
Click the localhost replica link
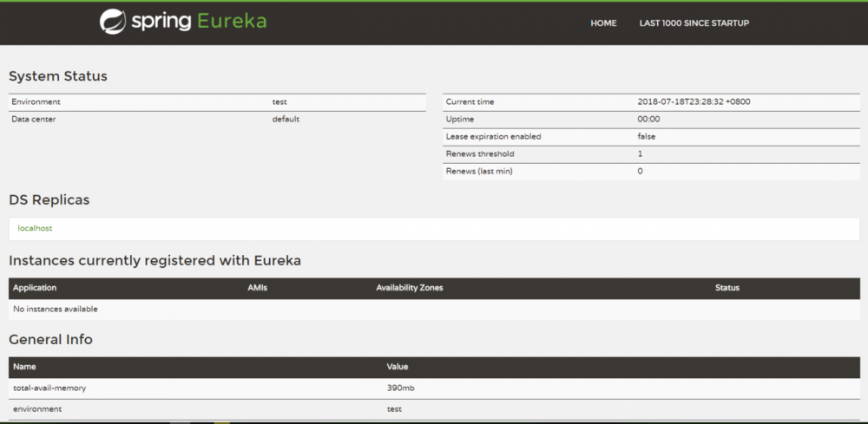tap(35, 228)
